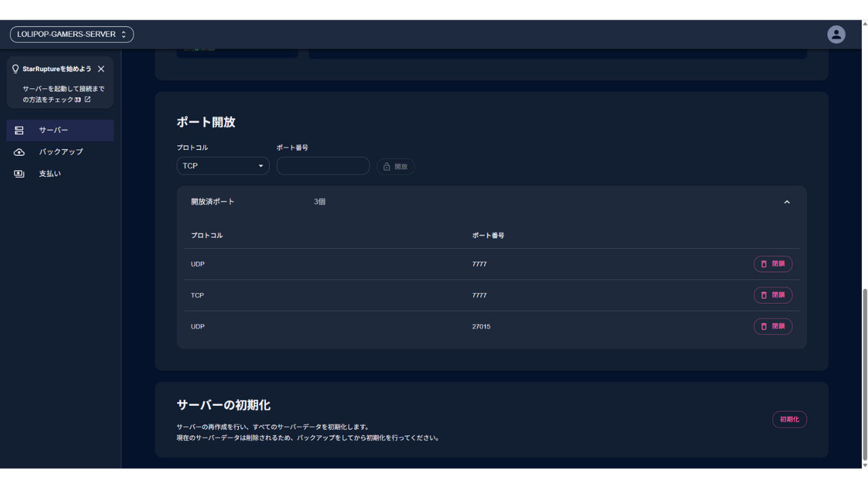Click the 開放 button
Viewport: 868px width, 488px height.
click(395, 167)
